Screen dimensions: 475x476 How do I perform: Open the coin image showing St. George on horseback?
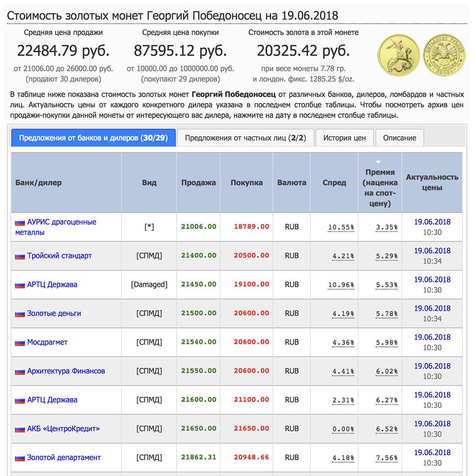pos(398,55)
